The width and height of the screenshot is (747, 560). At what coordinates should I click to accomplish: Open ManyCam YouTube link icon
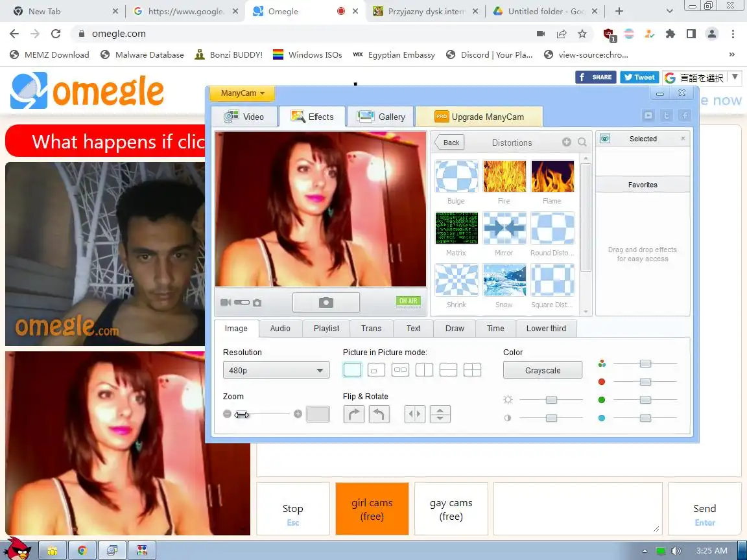click(648, 115)
